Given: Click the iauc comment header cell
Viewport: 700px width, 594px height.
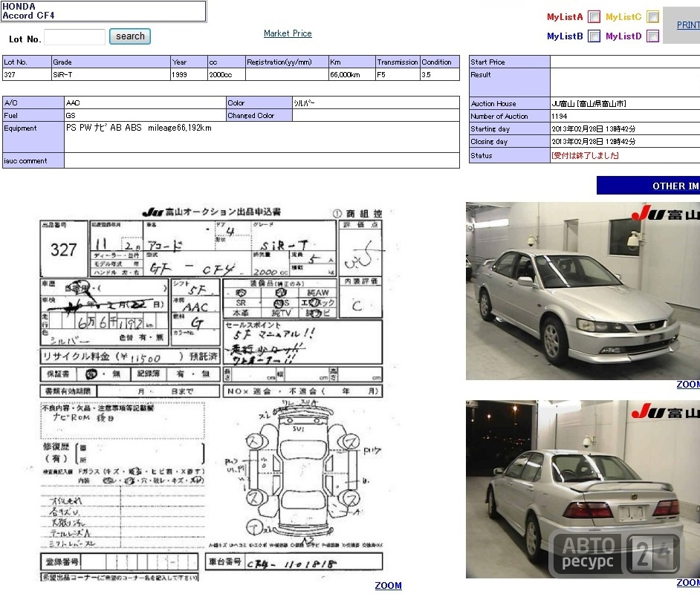Looking at the screenshot, I should [x=33, y=160].
